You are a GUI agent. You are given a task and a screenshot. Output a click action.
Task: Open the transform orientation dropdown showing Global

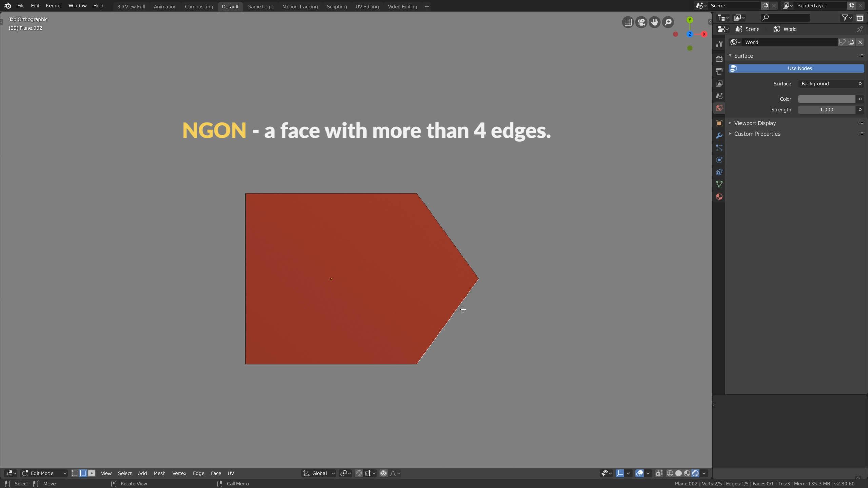318,473
